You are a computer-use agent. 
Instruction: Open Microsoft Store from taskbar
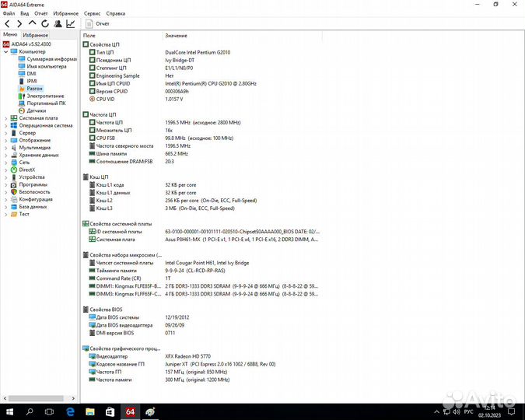(110, 411)
